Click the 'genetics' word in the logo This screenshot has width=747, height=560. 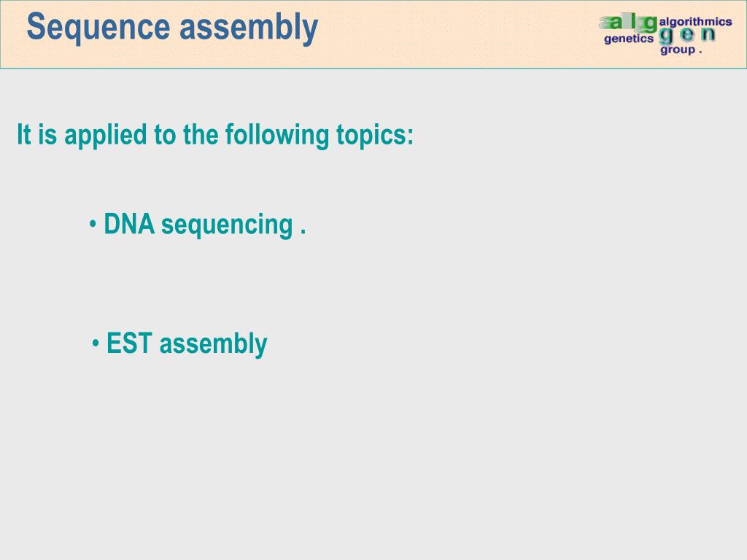(628, 39)
